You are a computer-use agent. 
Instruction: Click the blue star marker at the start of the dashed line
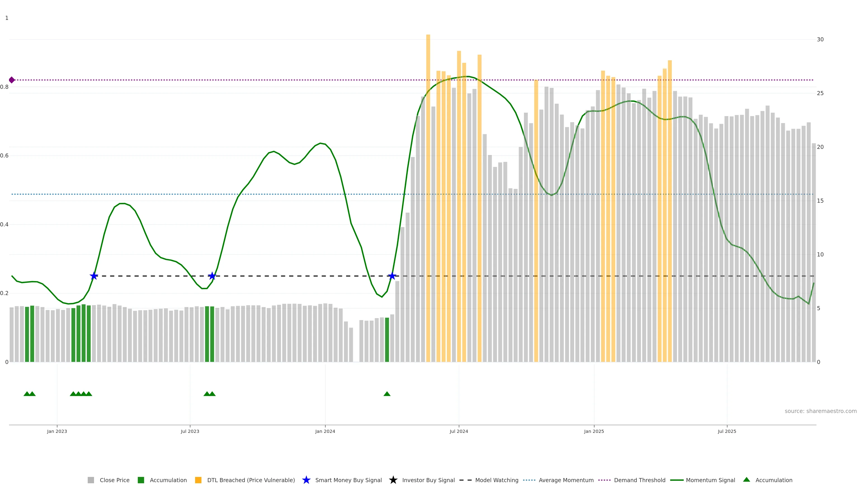[94, 276]
